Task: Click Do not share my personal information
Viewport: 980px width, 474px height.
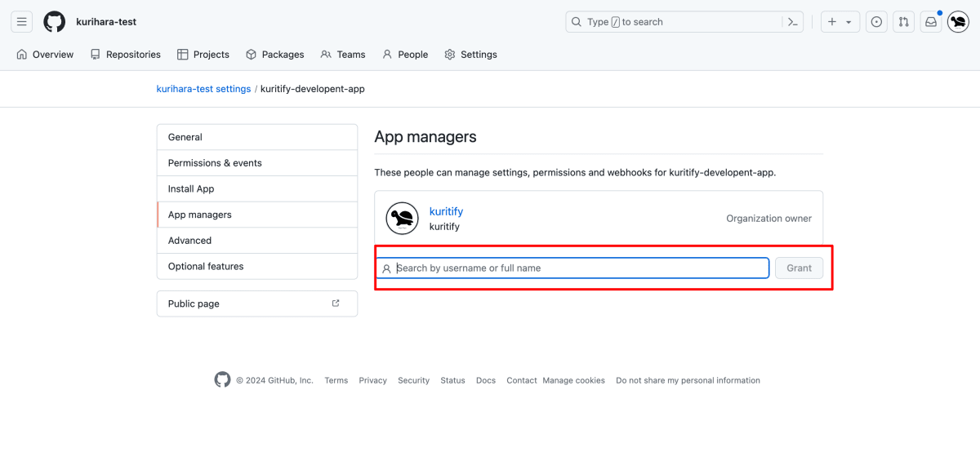Action: 688,380
